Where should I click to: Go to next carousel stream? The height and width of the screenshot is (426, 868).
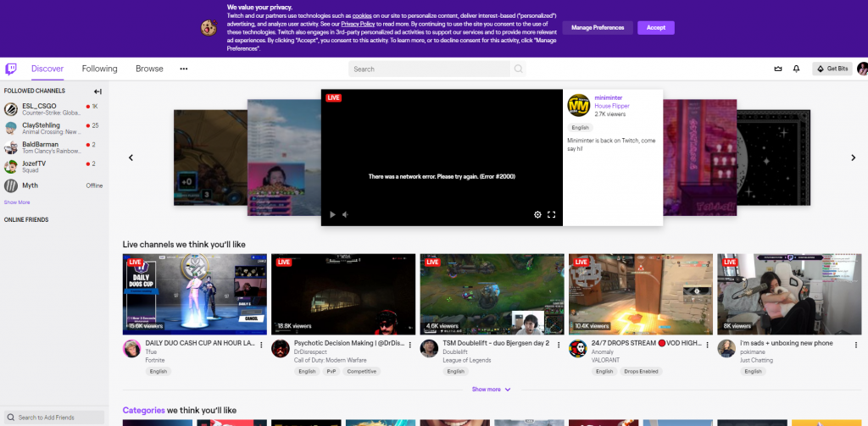pyautogui.click(x=853, y=158)
